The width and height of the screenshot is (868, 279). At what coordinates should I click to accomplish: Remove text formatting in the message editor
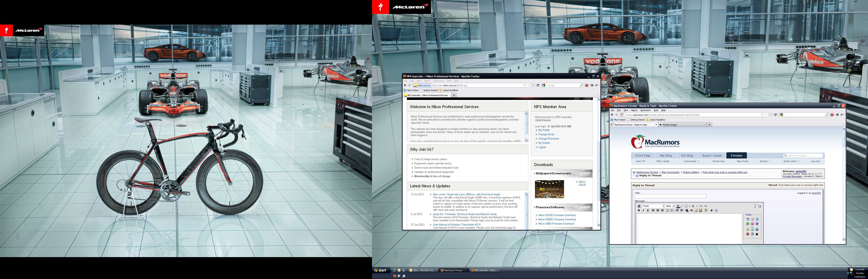pos(639,206)
